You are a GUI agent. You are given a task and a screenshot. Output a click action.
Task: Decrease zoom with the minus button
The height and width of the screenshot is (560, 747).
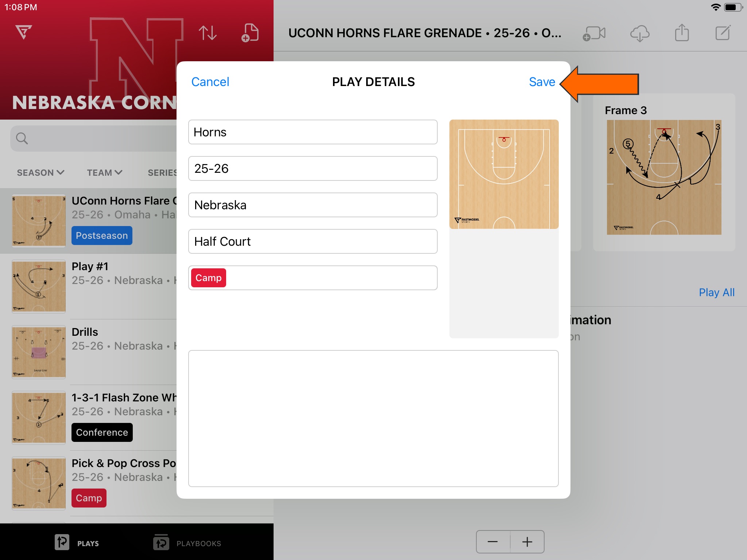coord(493,542)
